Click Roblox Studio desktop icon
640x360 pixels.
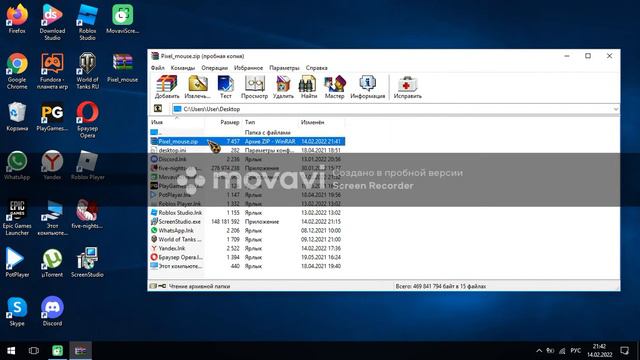coord(87,22)
